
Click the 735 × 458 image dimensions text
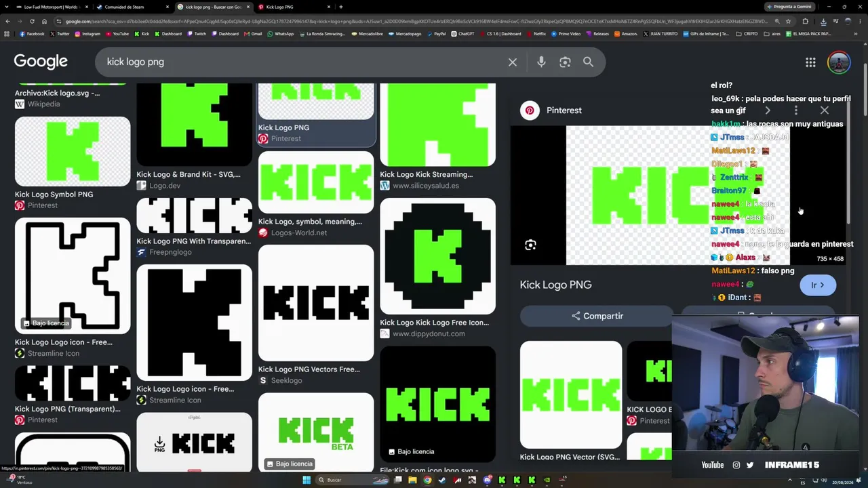[830, 259]
